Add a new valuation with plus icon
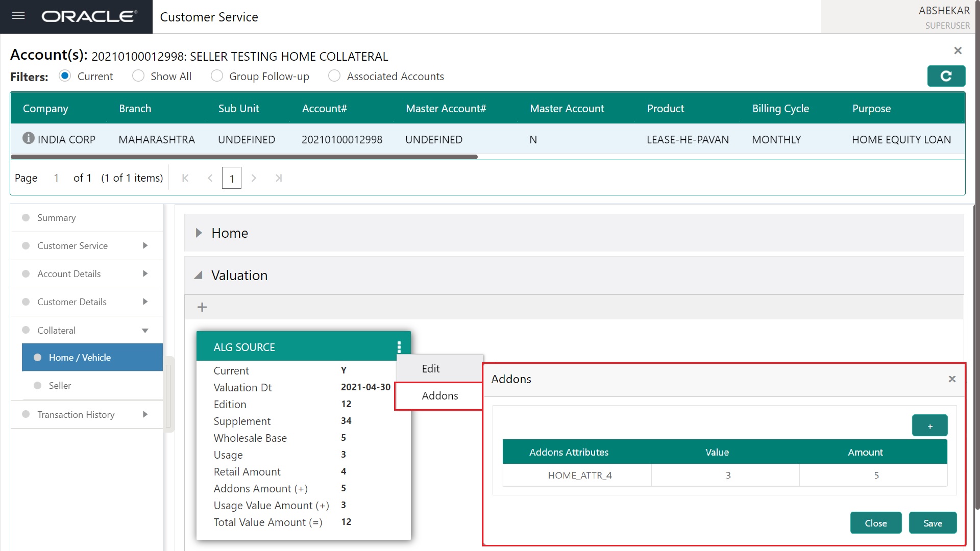Viewport: 980px width, 551px height. pos(202,307)
